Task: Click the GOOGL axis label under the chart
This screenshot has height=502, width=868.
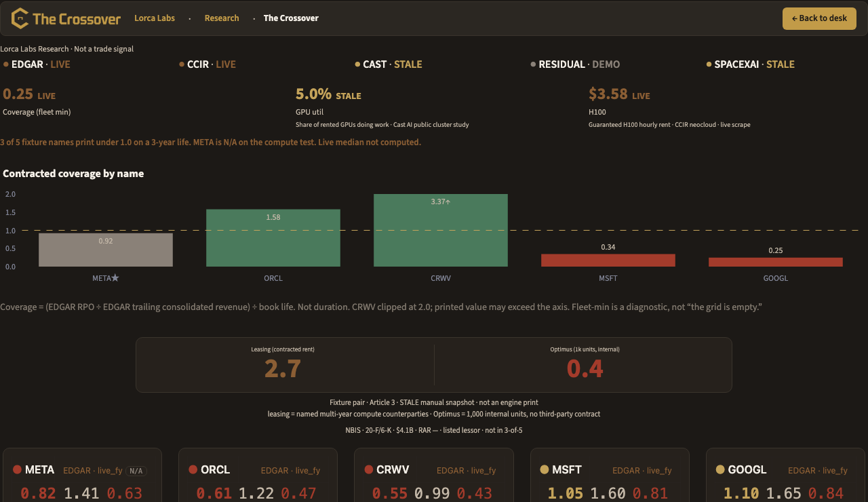Action: click(x=776, y=278)
